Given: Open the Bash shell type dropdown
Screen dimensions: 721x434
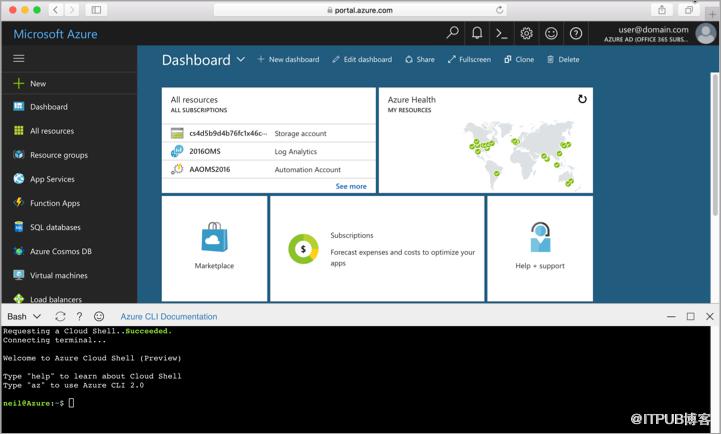Looking at the screenshot, I should pyautogui.click(x=24, y=316).
